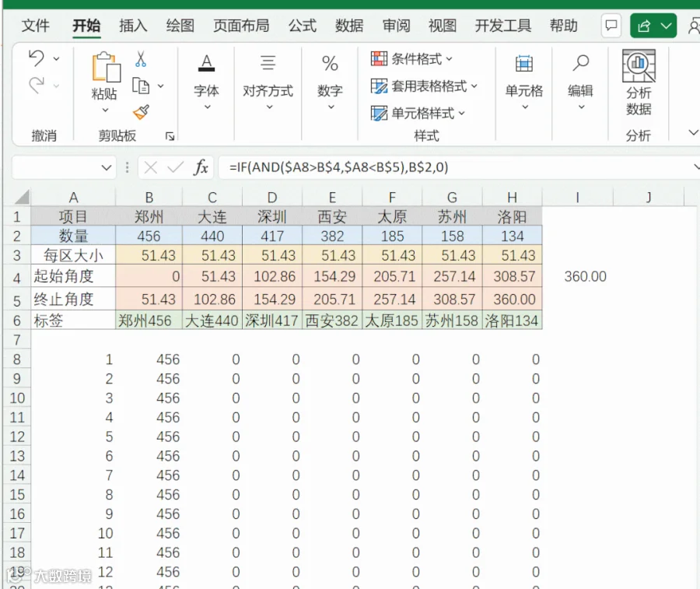The image size is (700, 589).
Task: Switch to the 插入 tab
Action: [133, 26]
